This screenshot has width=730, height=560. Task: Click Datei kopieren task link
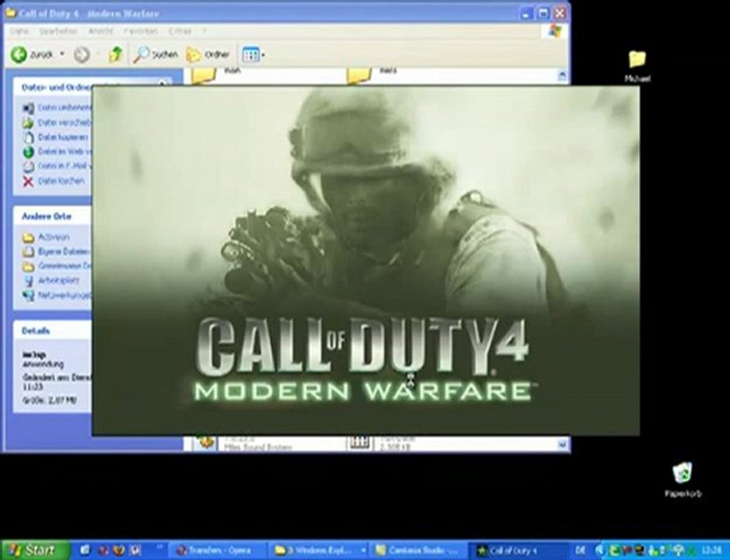(63, 137)
